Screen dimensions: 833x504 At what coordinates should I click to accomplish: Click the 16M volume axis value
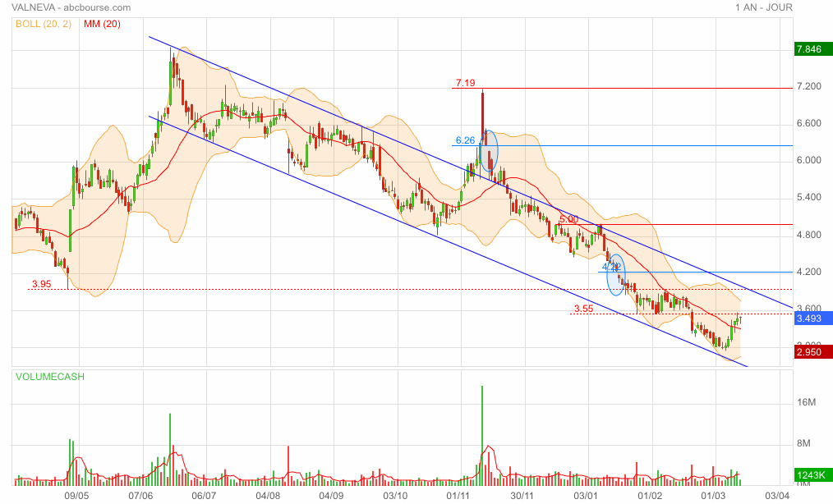pyautogui.click(x=807, y=402)
